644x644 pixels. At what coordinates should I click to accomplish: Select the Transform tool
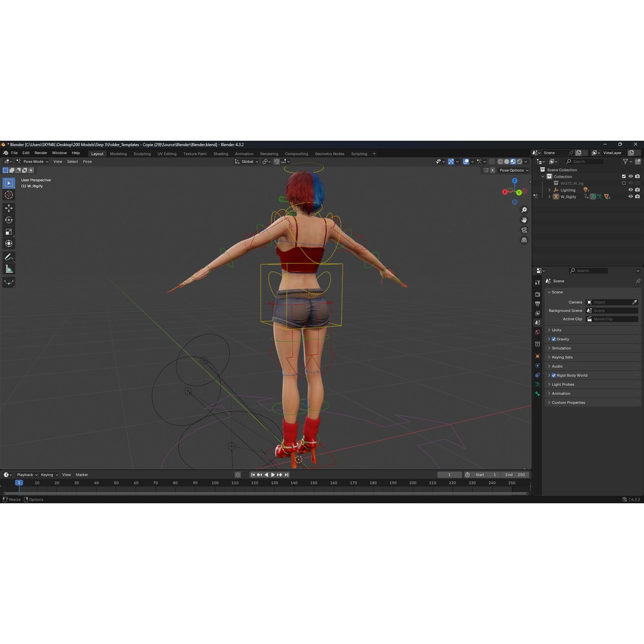click(8, 244)
